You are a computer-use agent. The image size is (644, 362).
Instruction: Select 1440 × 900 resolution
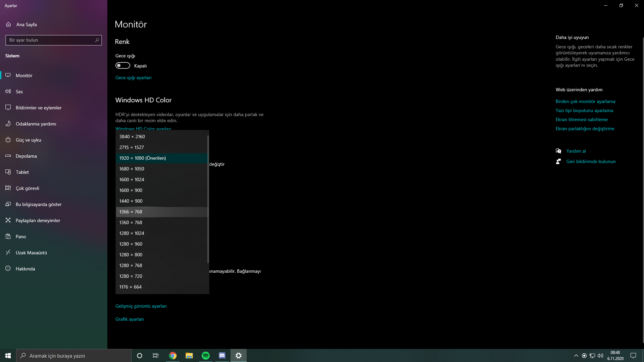tap(162, 201)
